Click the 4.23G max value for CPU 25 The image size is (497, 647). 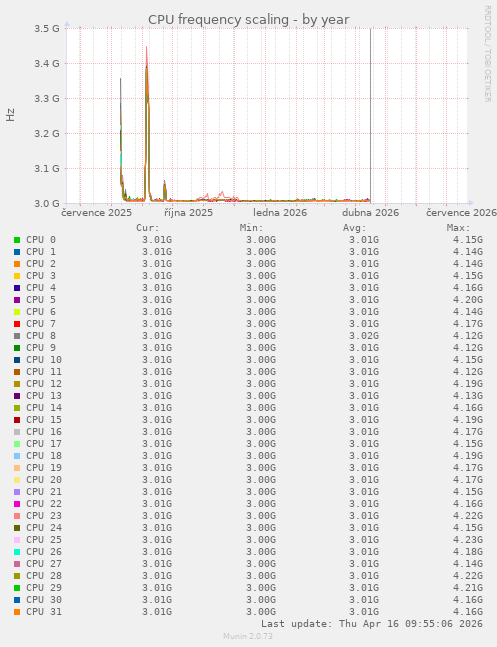[x=468, y=539]
